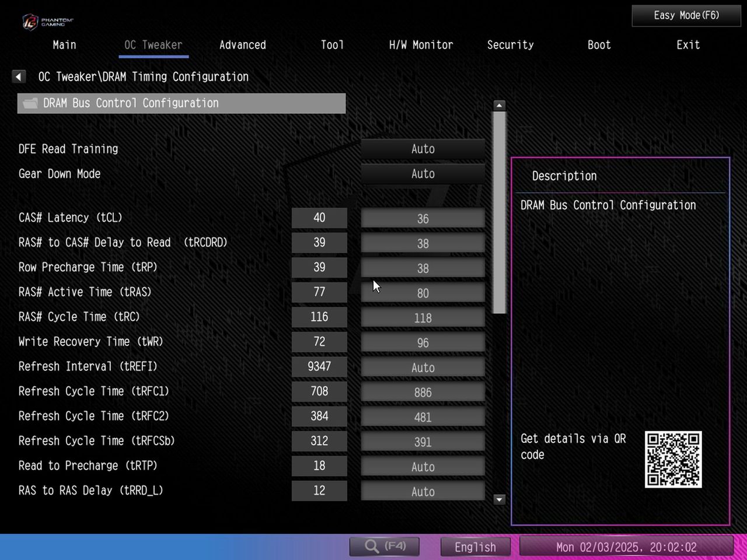Click the current tRTP value 18
747x560 pixels.
[319, 466]
